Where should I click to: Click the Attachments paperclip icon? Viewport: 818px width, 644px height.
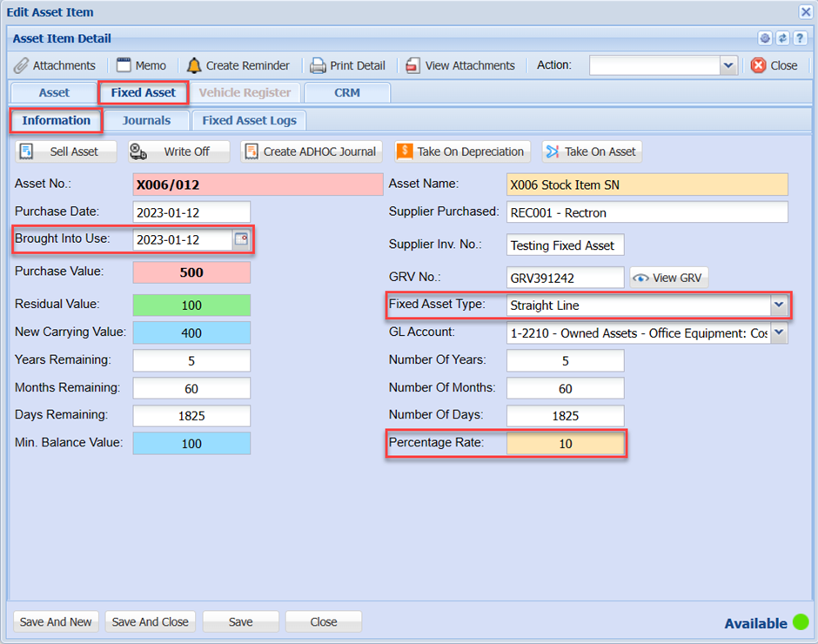tap(22, 65)
